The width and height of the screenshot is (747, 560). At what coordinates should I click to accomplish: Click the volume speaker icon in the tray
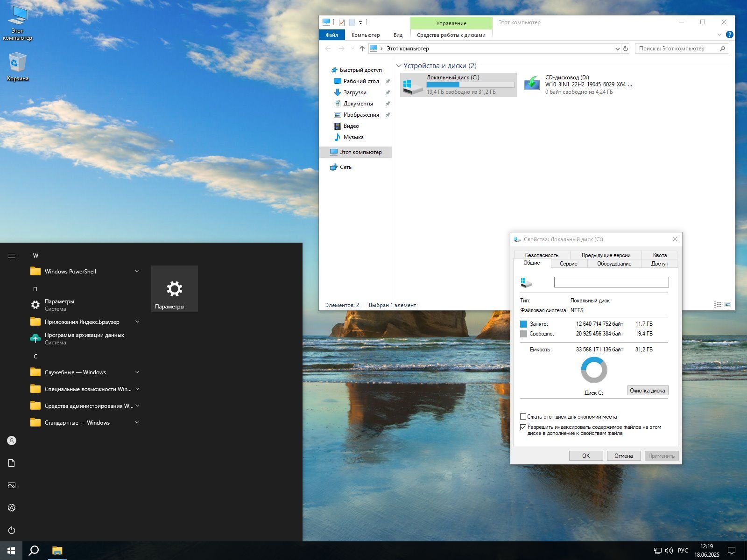[669, 551]
